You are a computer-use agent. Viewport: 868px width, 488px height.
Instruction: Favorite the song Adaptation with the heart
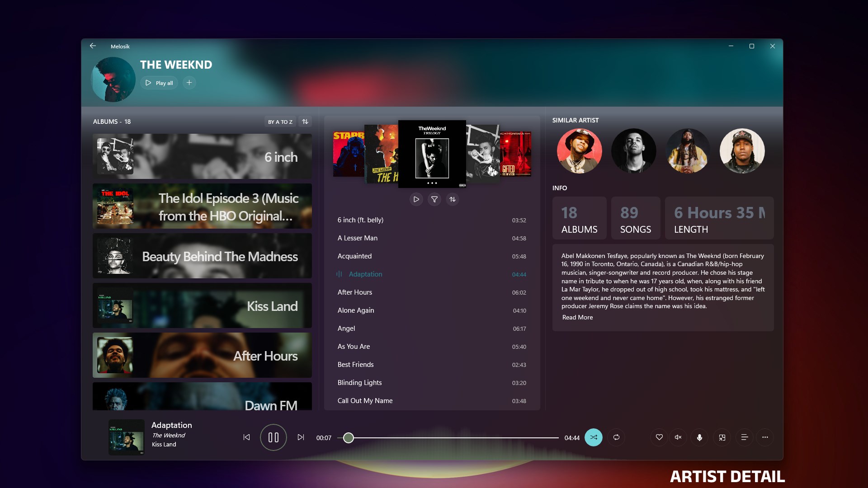click(x=659, y=437)
